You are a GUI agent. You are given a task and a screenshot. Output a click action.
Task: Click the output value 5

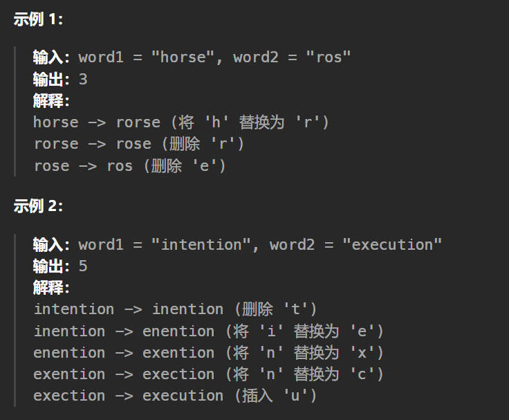click(83, 266)
